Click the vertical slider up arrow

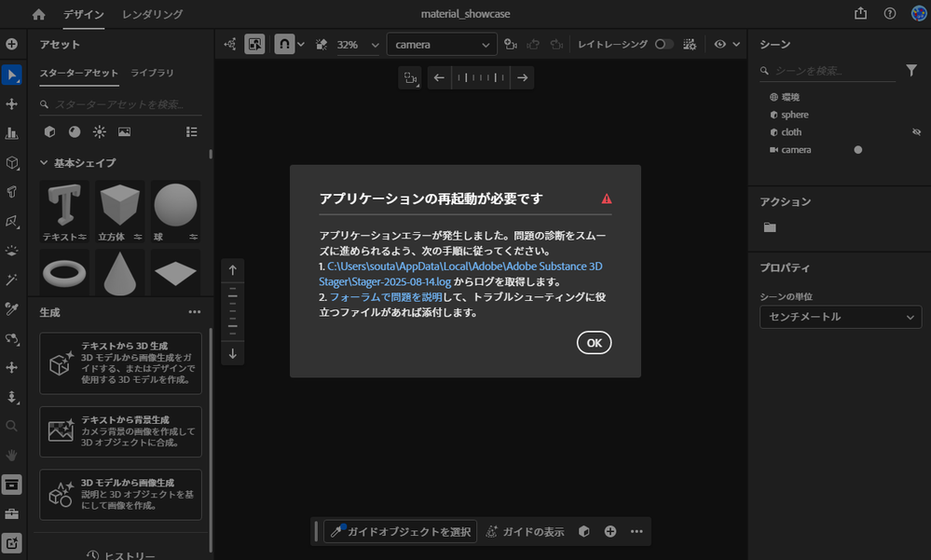pyautogui.click(x=233, y=270)
